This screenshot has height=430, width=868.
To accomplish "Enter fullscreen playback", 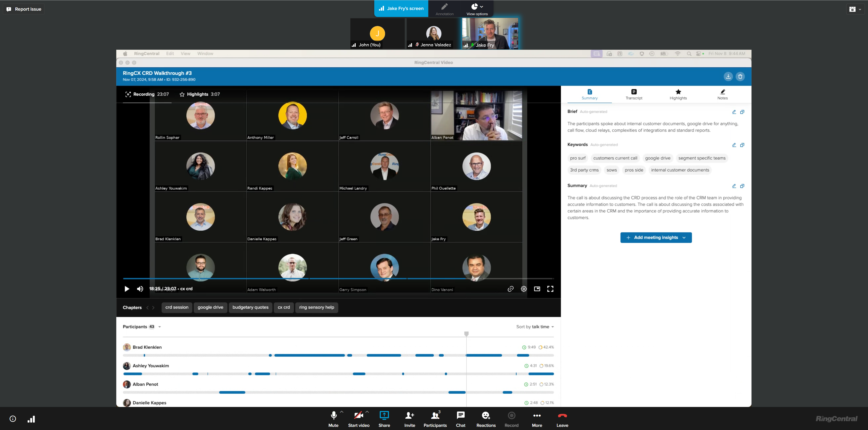I will coord(550,289).
